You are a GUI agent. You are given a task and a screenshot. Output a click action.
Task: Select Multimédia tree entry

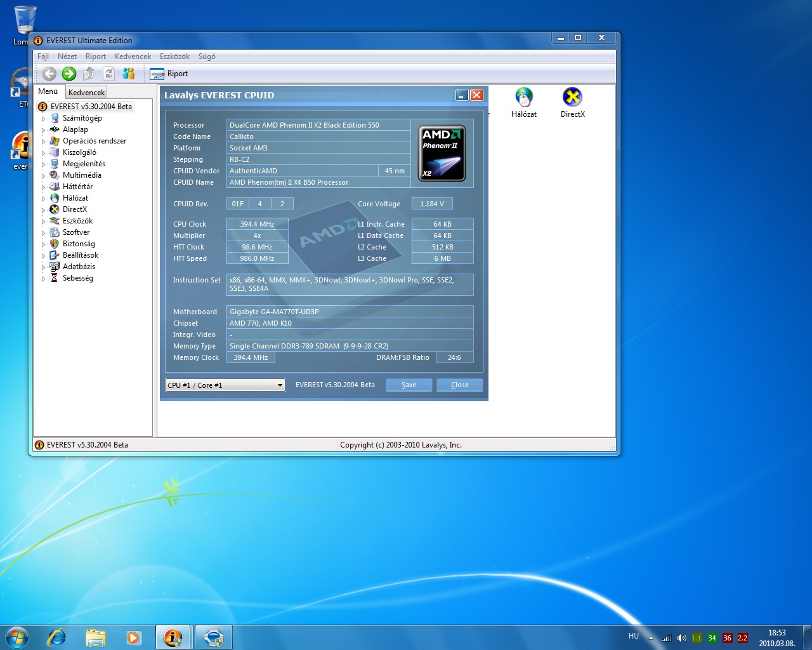coord(82,175)
